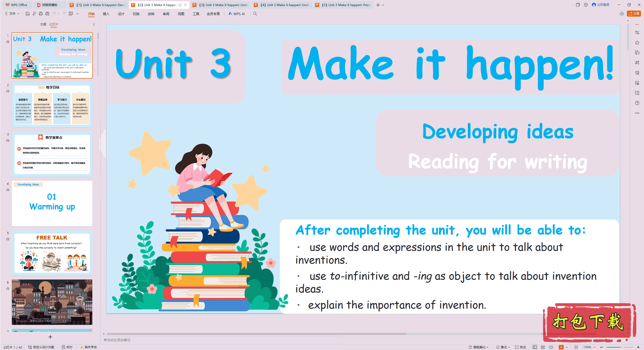644x350 pixels.
Task: Click the format painter icon in quick toolbar
Action: [x=71, y=14]
